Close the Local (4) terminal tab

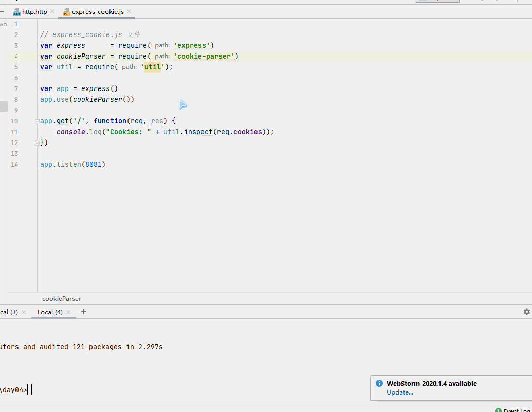[69, 312]
